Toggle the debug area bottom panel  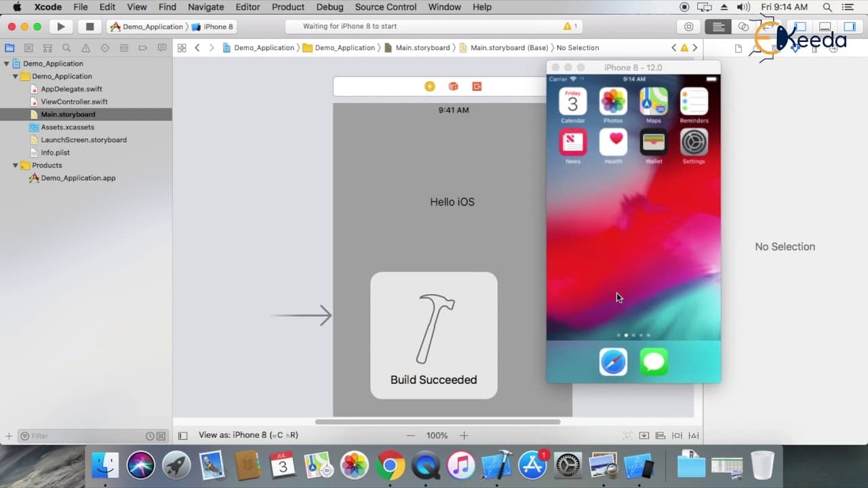click(825, 26)
